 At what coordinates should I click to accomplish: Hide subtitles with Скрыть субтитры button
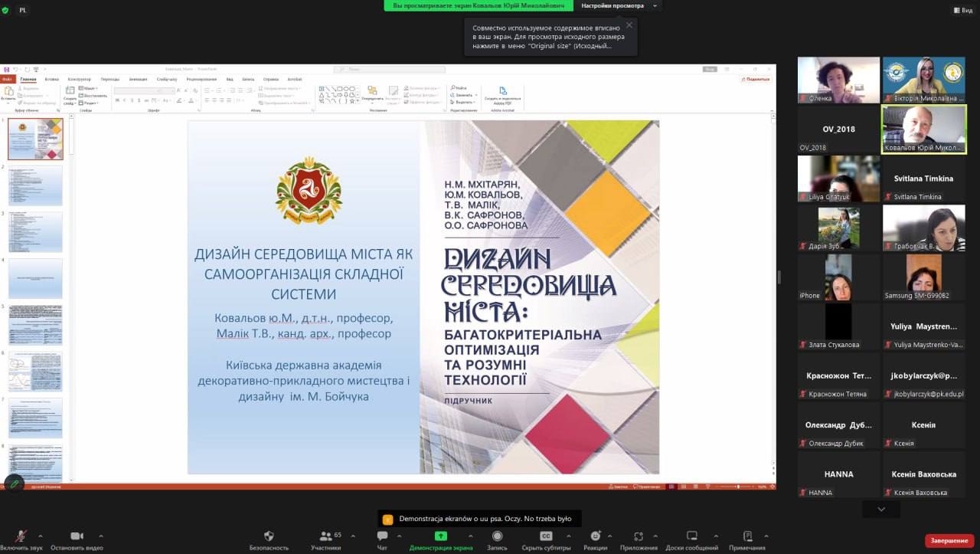tap(546, 536)
